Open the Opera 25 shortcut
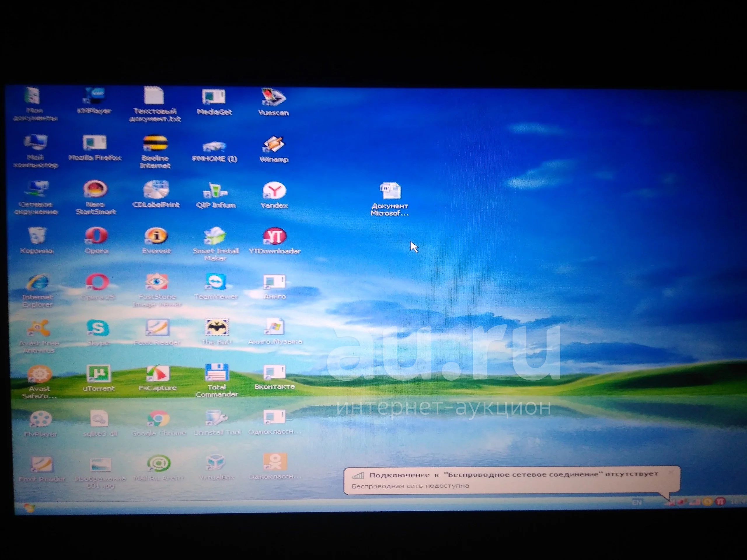 (x=97, y=287)
